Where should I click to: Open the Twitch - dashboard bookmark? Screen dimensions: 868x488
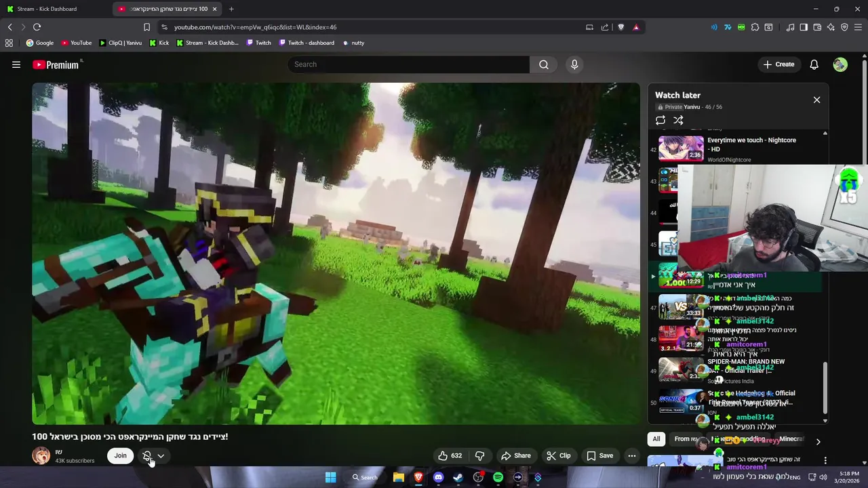click(x=307, y=43)
